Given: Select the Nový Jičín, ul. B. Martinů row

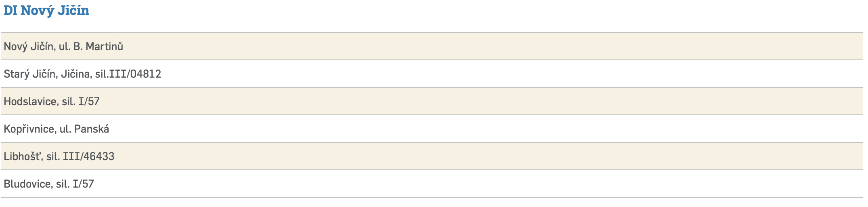Looking at the screenshot, I should [x=432, y=46].
